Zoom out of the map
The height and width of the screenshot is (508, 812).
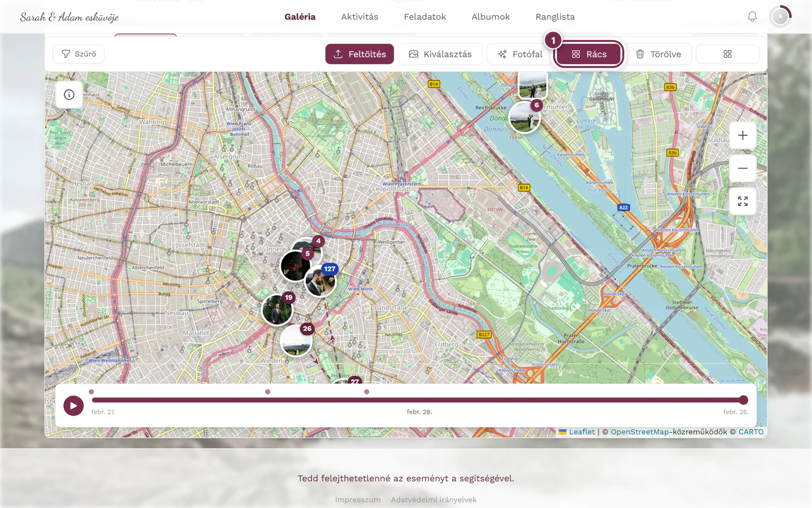click(x=743, y=168)
